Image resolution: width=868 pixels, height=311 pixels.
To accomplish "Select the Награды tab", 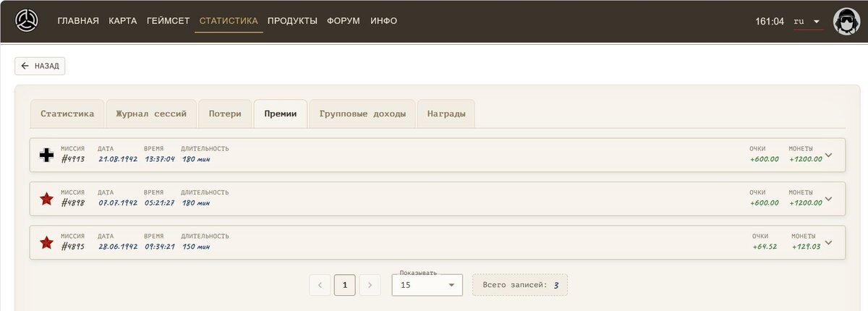I will pyautogui.click(x=446, y=114).
